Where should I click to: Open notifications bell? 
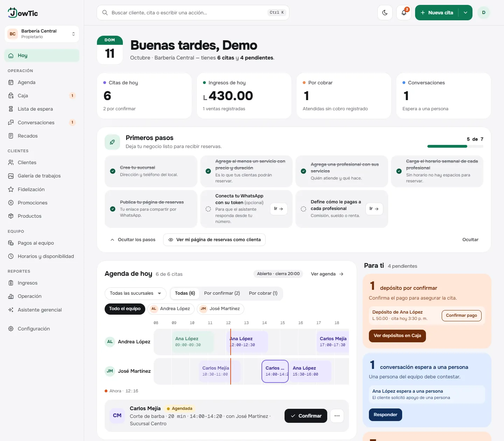pyautogui.click(x=404, y=13)
